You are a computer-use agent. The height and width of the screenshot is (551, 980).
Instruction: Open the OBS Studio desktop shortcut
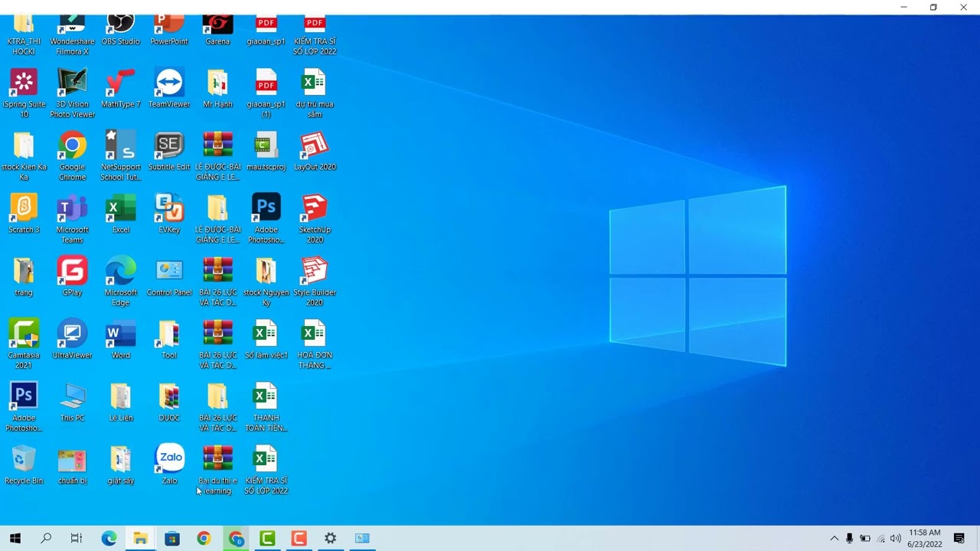(x=120, y=31)
